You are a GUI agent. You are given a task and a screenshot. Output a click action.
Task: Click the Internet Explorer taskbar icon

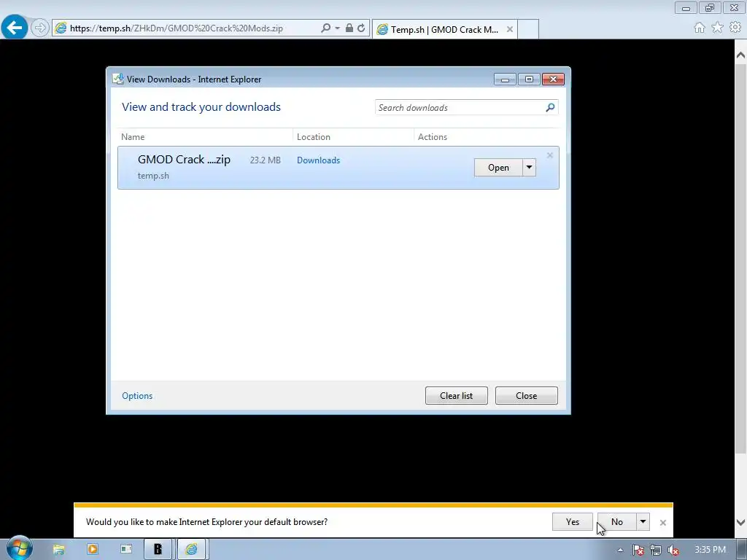[192, 549]
